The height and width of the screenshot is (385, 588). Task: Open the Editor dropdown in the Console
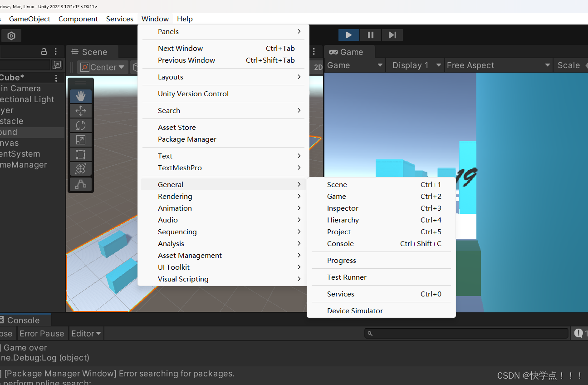point(86,333)
